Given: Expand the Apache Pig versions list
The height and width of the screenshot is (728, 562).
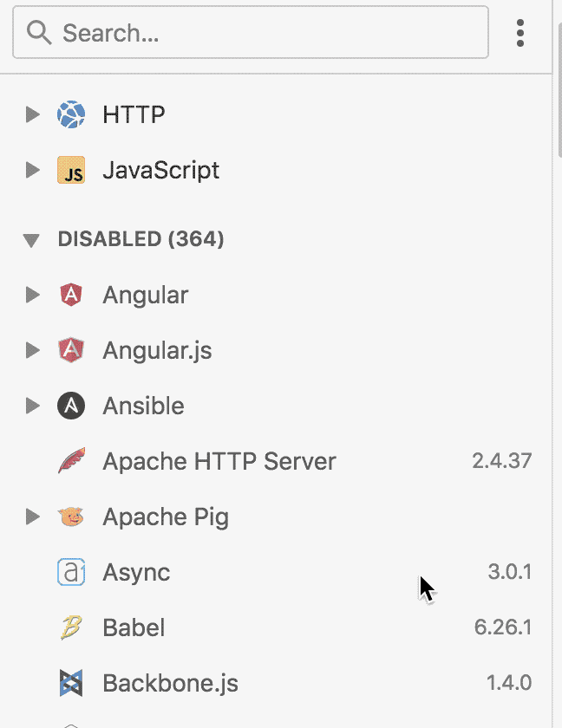Looking at the screenshot, I should (x=32, y=517).
